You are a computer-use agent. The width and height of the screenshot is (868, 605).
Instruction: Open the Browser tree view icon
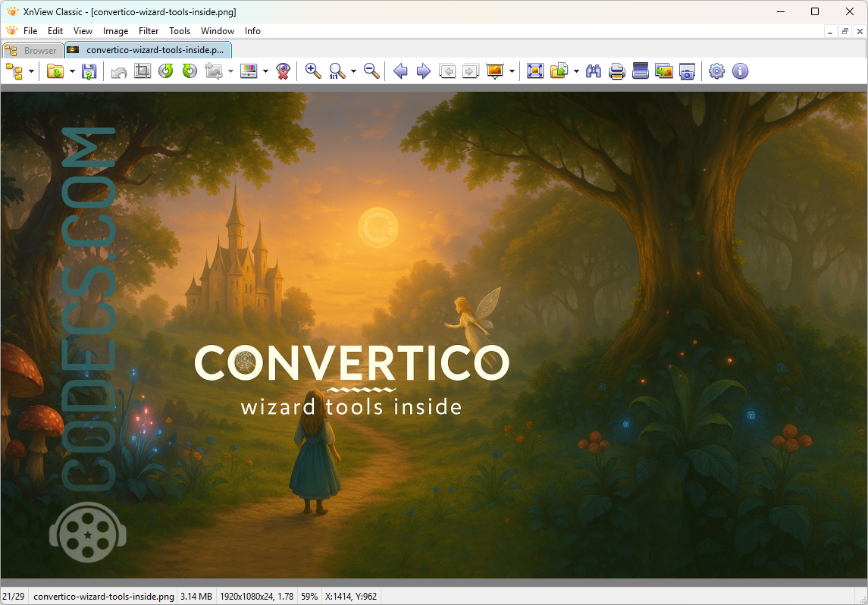coord(14,71)
